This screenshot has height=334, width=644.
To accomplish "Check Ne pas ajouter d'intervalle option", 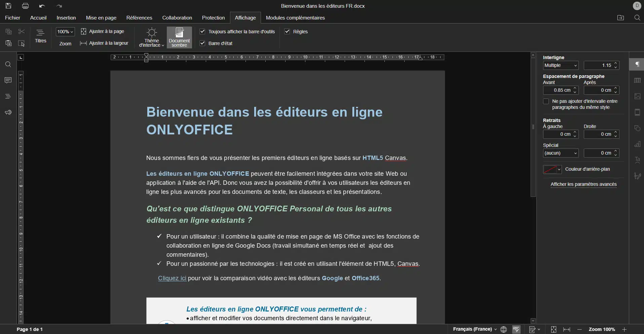I will click(546, 101).
